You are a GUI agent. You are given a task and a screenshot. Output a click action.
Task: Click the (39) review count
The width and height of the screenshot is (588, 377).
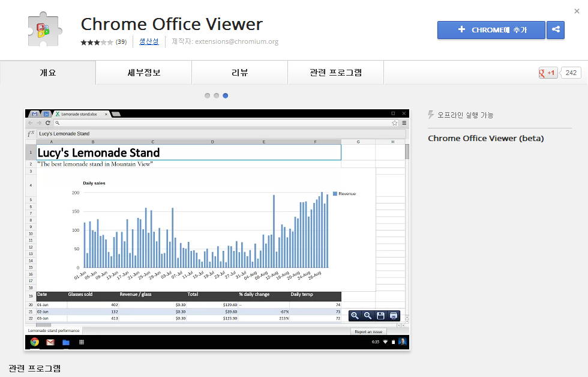[x=121, y=41]
